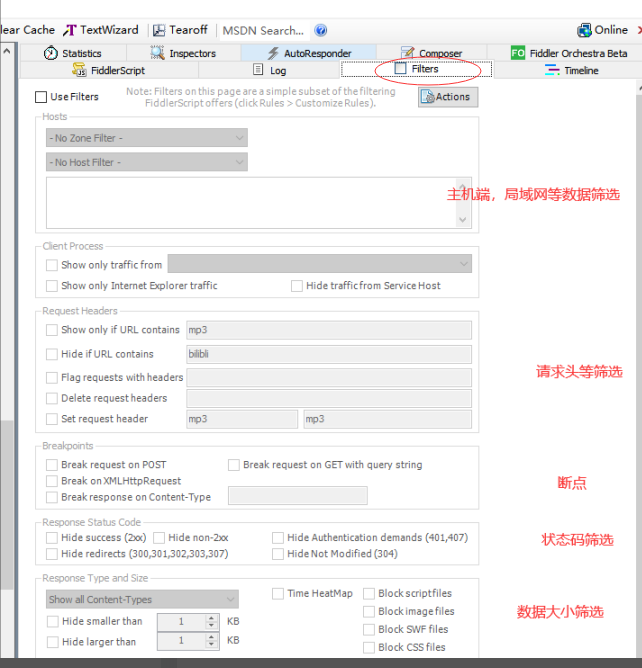Select the Statistics stopwatch icon tab
Viewport: 642px width, 668px height.
pyautogui.click(x=51, y=53)
